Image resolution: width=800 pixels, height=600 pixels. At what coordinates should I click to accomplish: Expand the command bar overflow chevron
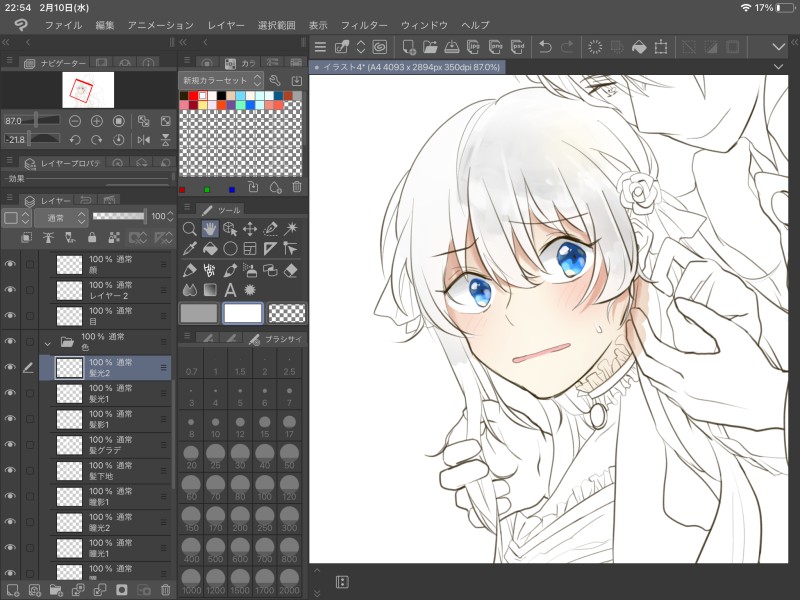click(779, 47)
